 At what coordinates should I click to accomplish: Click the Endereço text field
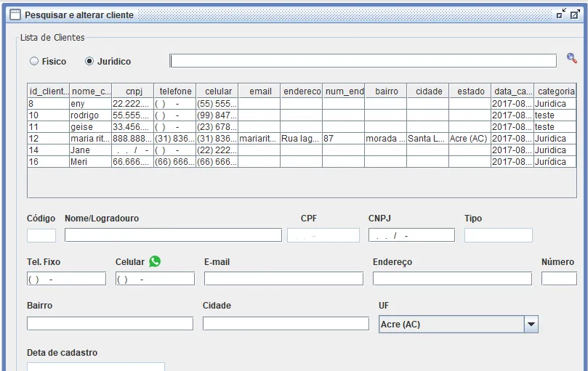(x=452, y=279)
